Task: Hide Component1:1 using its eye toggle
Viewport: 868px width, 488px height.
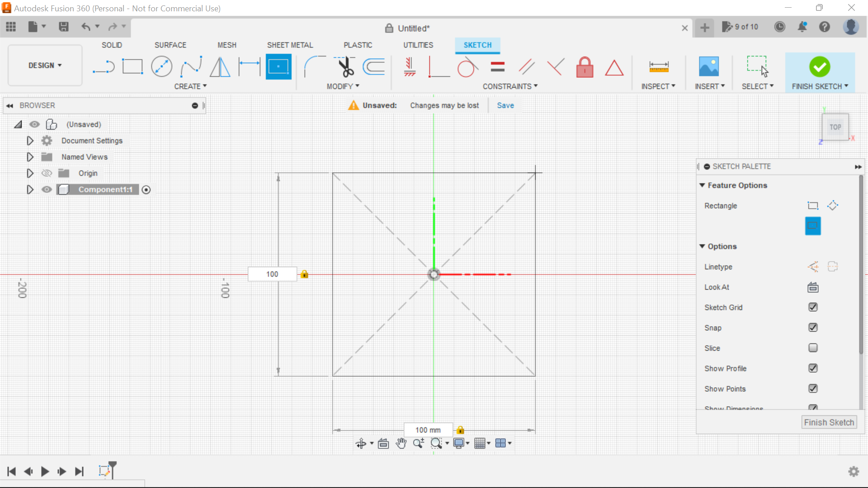Action: coord(47,189)
